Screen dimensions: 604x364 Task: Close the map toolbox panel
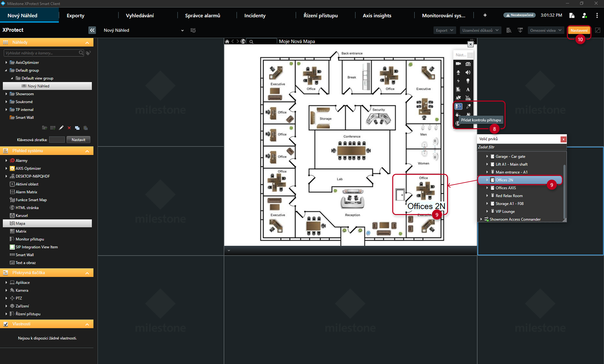click(x=470, y=55)
